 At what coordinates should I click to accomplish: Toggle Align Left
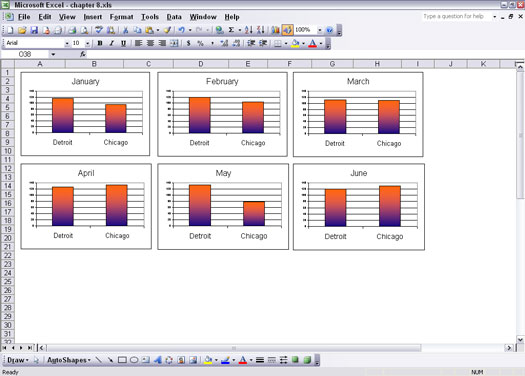coord(138,43)
